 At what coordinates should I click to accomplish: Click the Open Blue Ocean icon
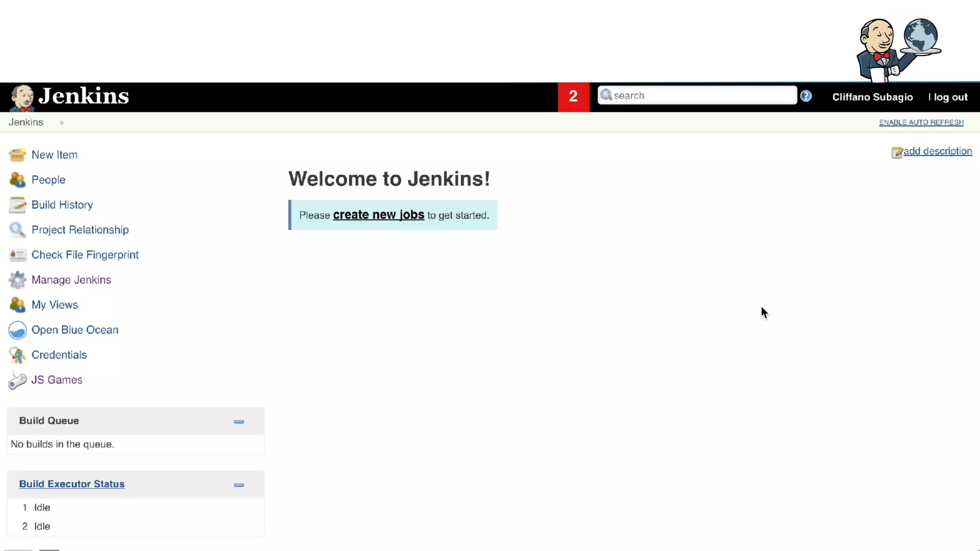pyautogui.click(x=17, y=330)
